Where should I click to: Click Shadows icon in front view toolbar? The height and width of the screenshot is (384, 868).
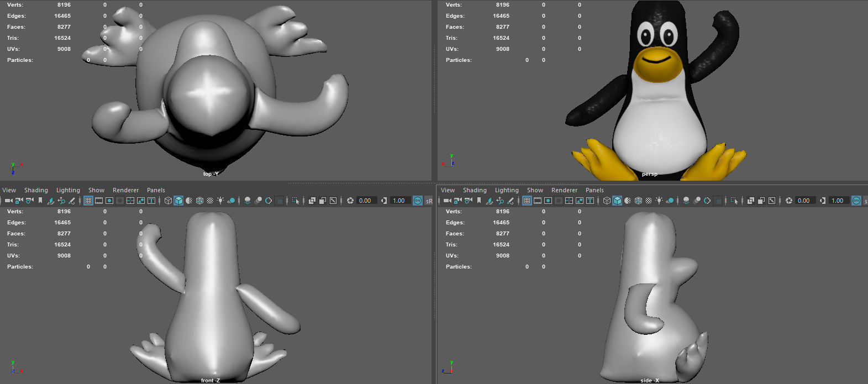tap(231, 201)
